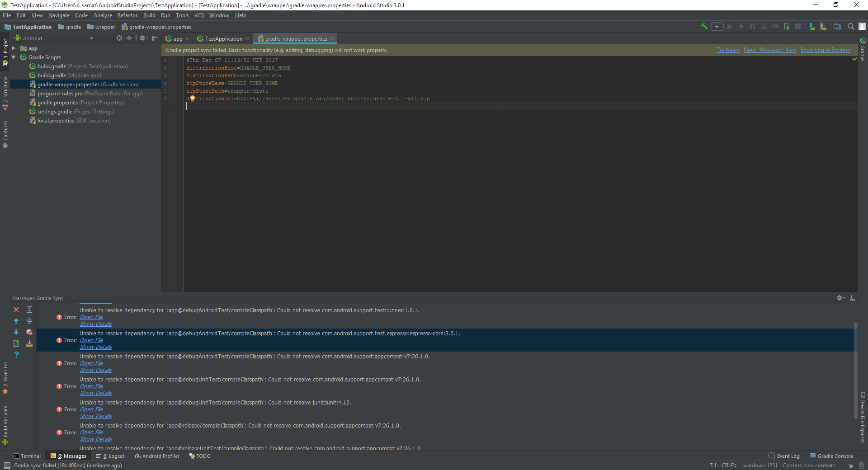Open the Refactor menu
This screenshot has width=868, height=470.
coord(127,15)
